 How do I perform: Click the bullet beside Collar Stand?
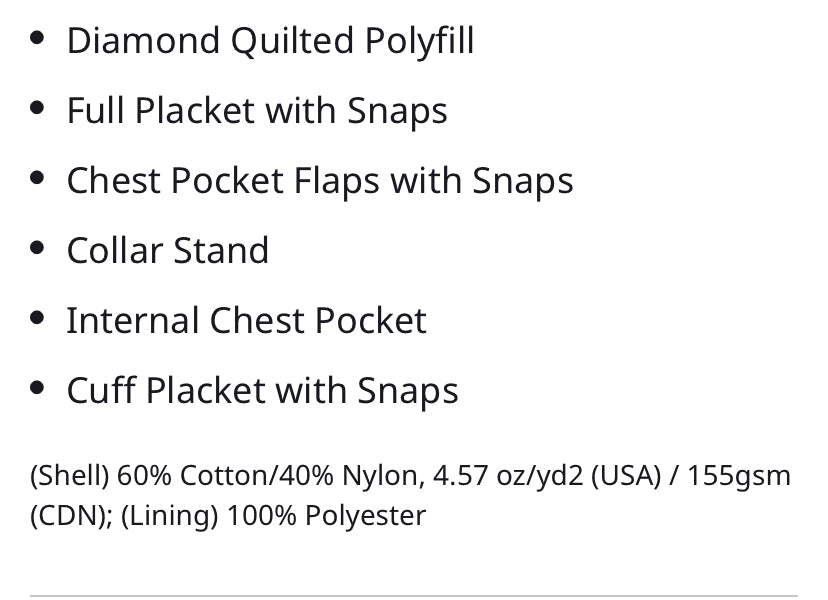point(38,248)
